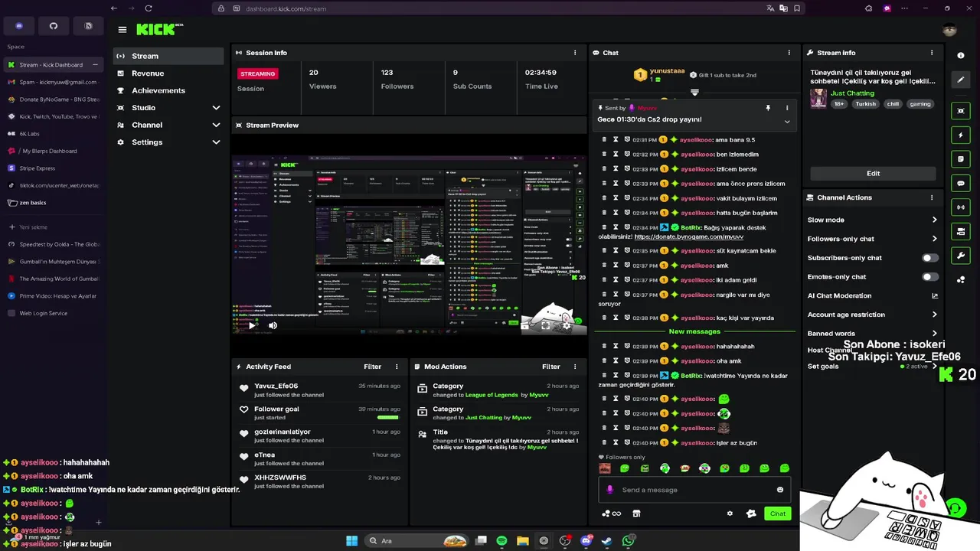Click the green Chat send button
Viewport: 980px width, 551px height.
(777, 514)
